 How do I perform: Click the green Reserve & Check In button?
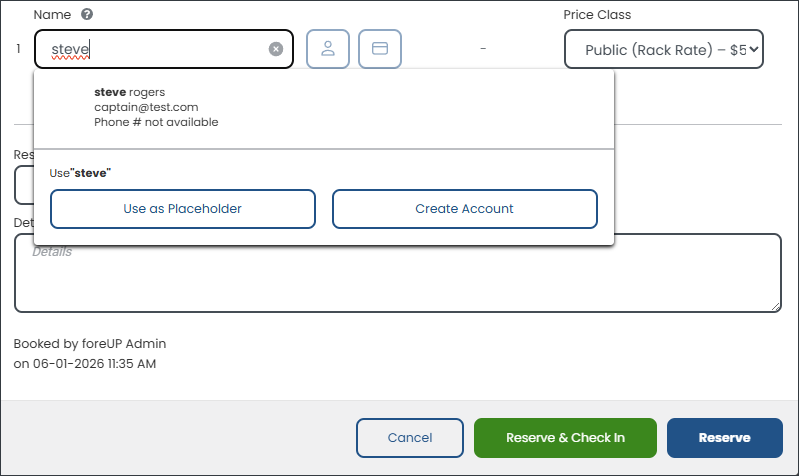coord(565,438)
